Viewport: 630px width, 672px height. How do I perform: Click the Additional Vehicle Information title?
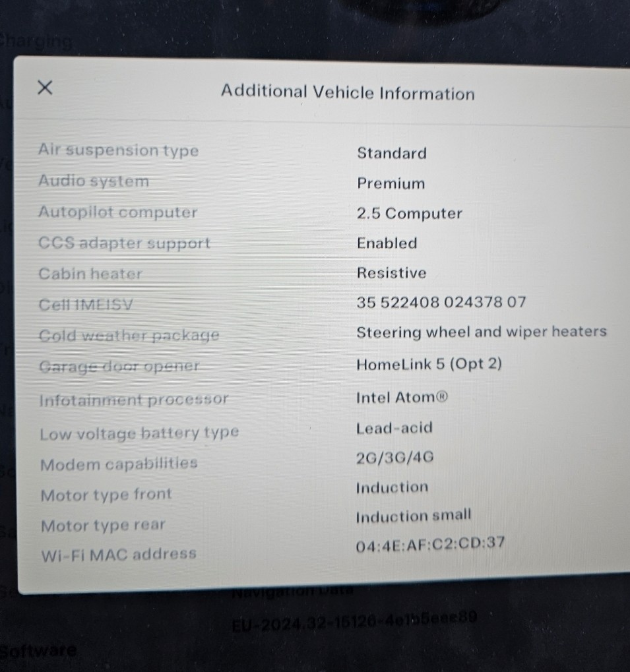pyautogui.click(x=348, y=92)
